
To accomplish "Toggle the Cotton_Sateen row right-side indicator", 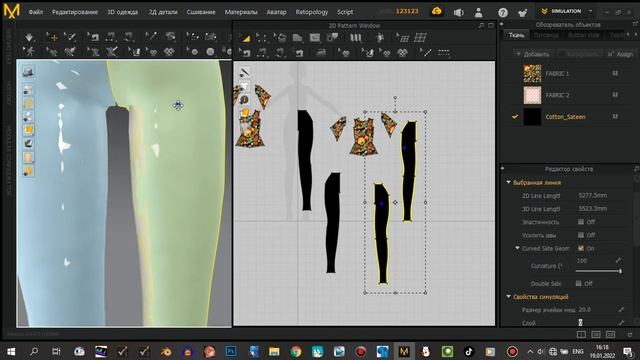I will click(615, 116).
